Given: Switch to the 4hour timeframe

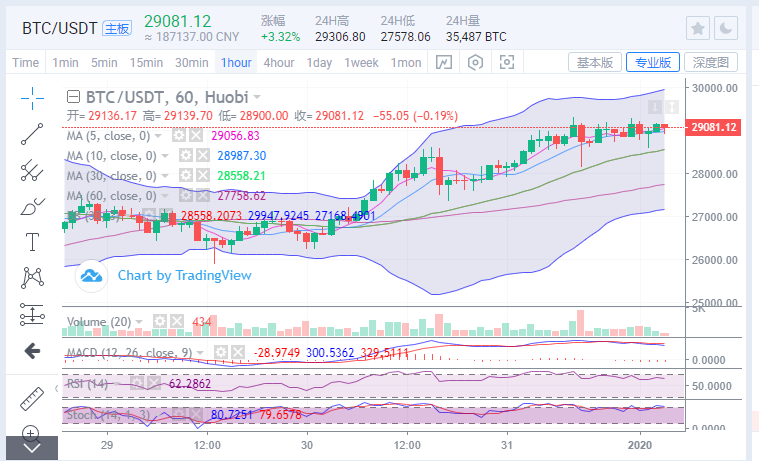Looking at the screenshot, I should point(279,62).
